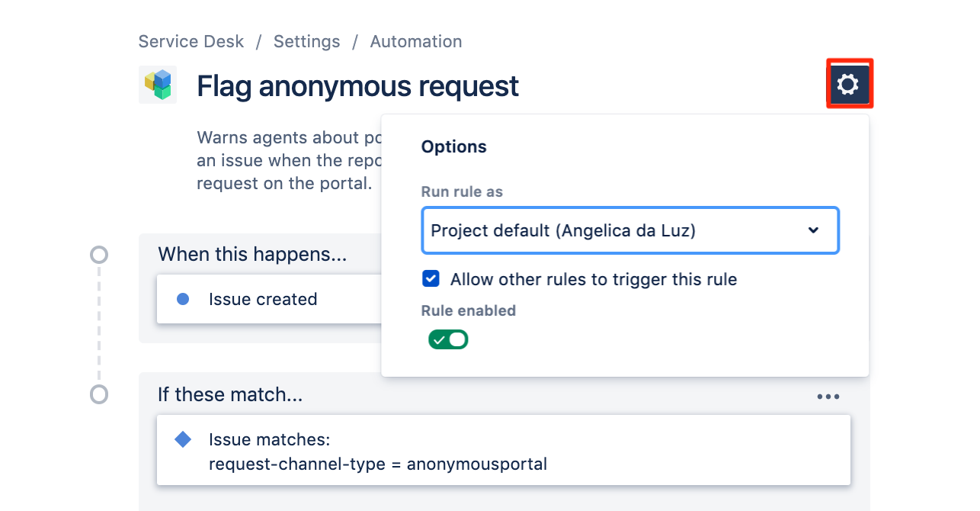
Task: Click the rule title Flag anonymous request
Action: pos(357,85)
